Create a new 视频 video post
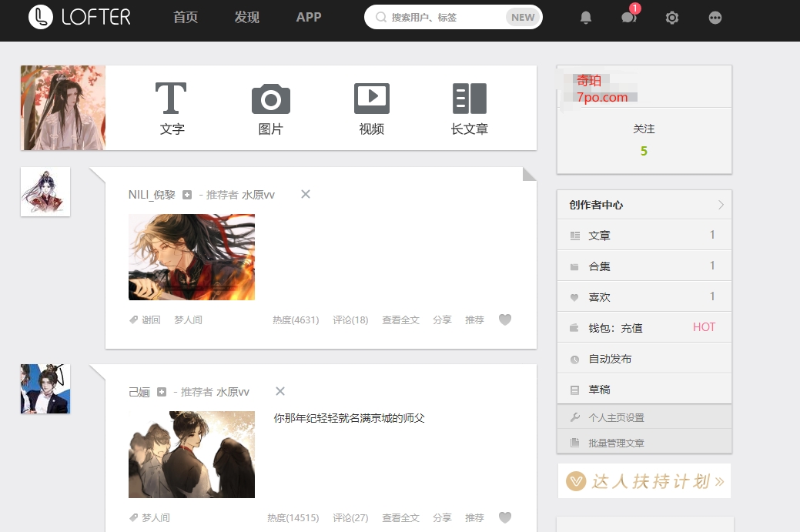800x532 pixels. [x=371, y=108]
